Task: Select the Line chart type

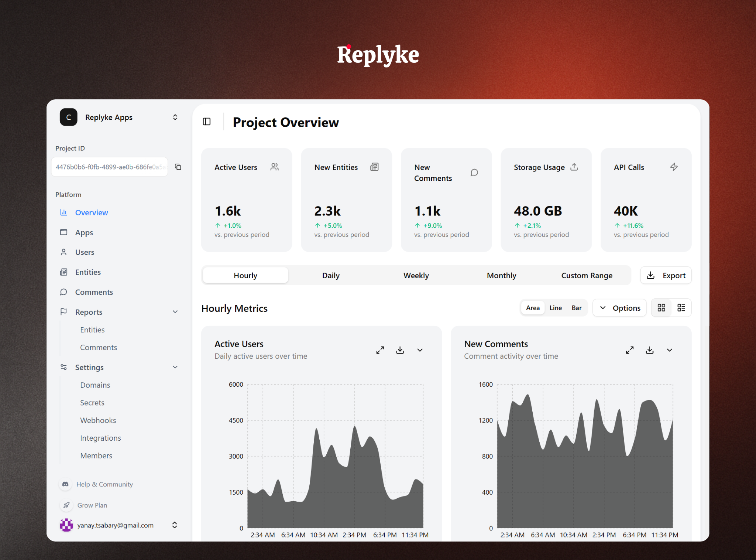Action: tap(556, 307)
